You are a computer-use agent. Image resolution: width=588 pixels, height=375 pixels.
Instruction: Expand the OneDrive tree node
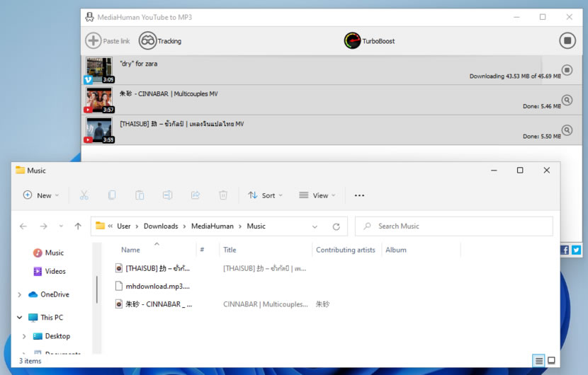click(x=20, y=295)
